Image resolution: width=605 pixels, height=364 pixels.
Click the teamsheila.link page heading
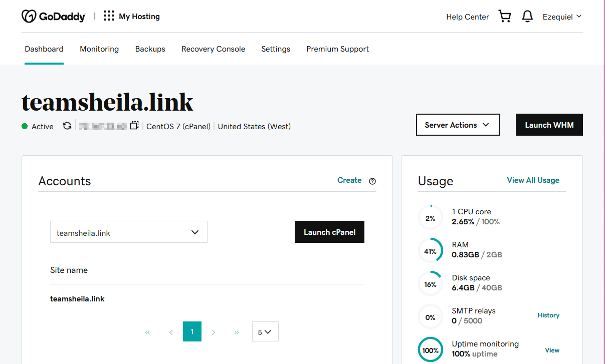107,102
